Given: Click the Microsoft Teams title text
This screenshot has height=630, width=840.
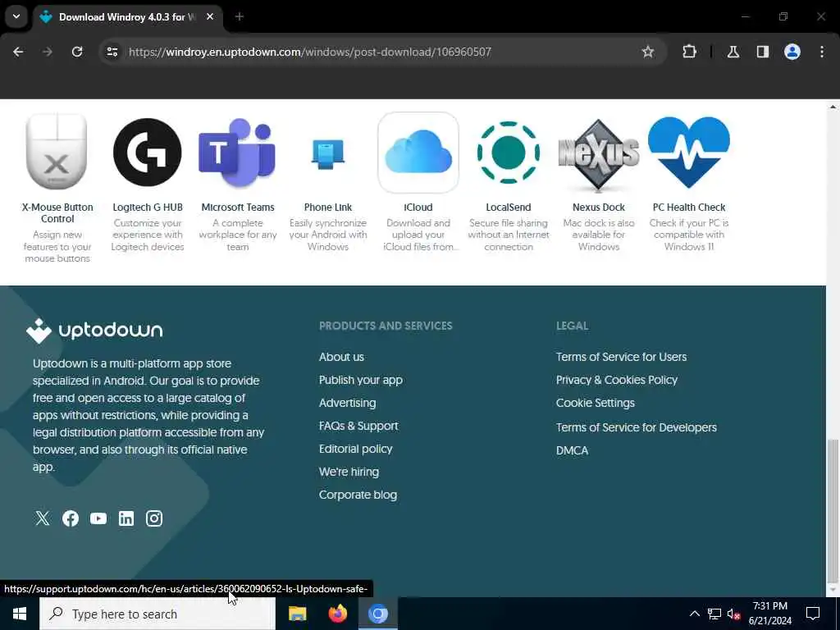Looking at the screenshot, I should [x=237, y=208].
